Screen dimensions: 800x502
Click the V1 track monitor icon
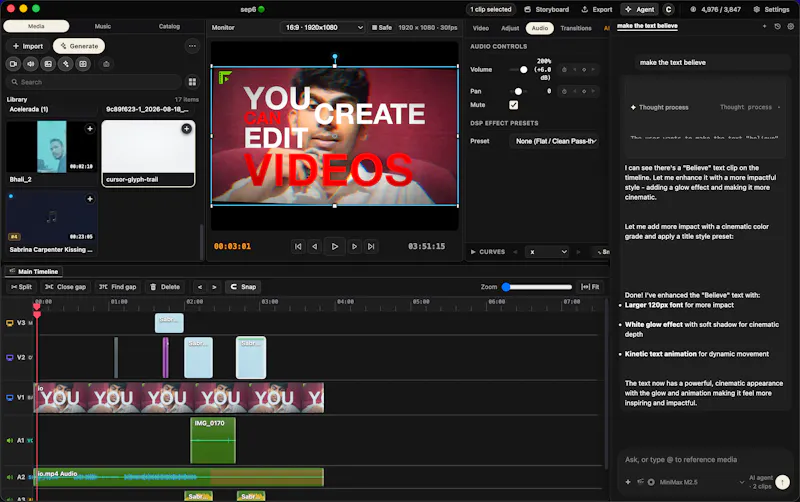pos(10,397)
